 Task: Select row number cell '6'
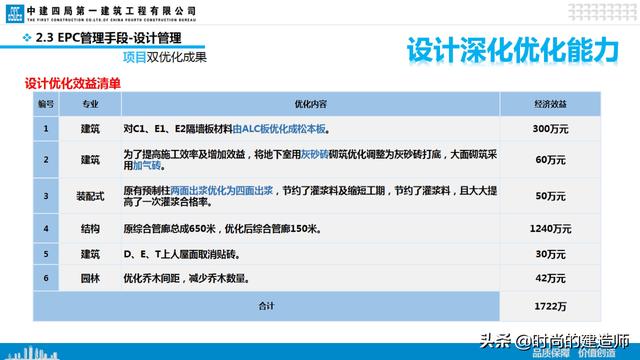[46, 278]
